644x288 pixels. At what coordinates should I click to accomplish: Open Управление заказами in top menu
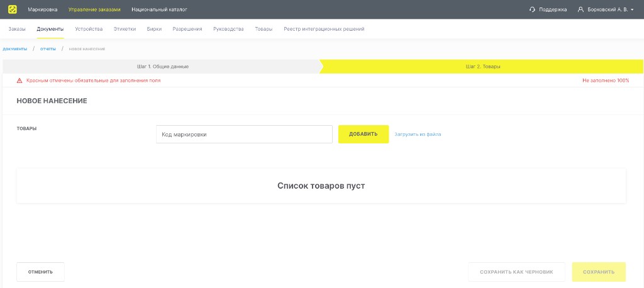click(94, 9)
